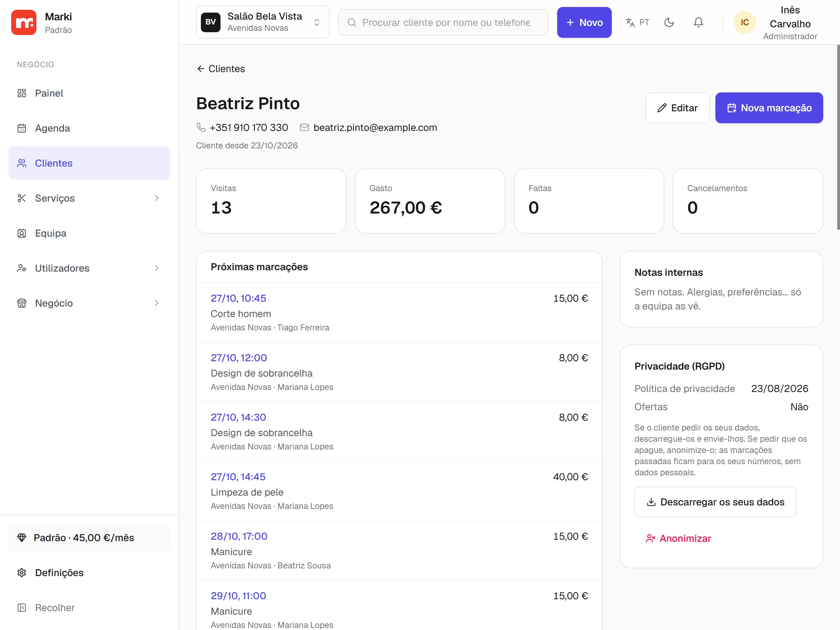Click the envelope icon beside the email
840x630 pixels.
[304, 127]
